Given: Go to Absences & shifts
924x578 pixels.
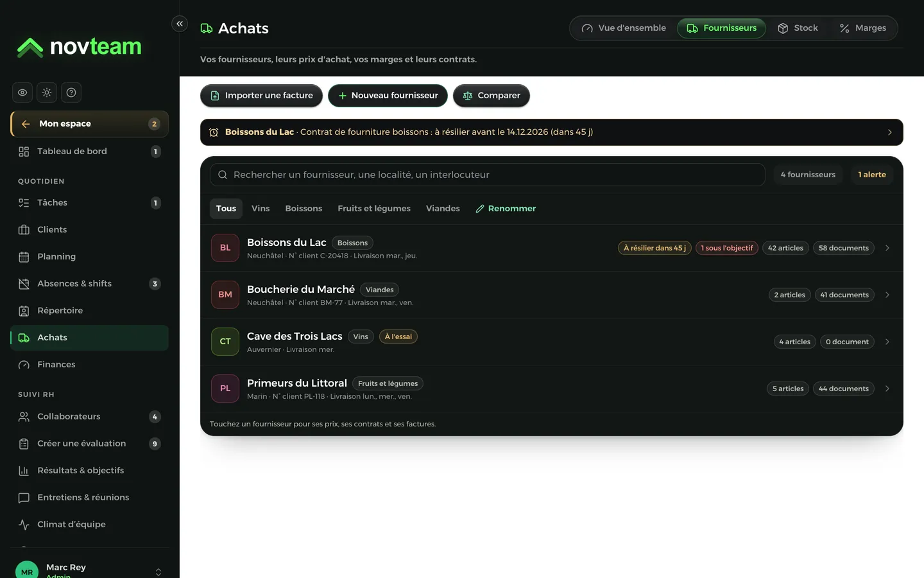Looking at the screenshot, I should 90,284.
